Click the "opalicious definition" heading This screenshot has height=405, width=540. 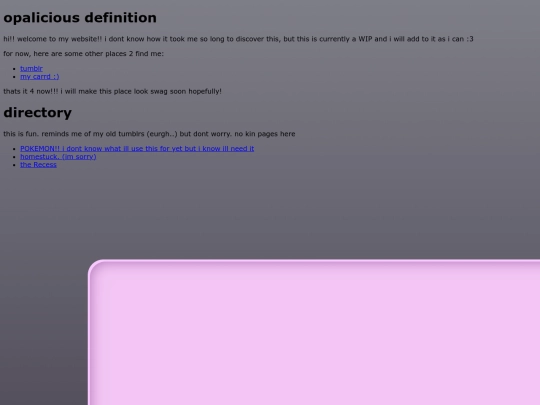coord(80,18)
